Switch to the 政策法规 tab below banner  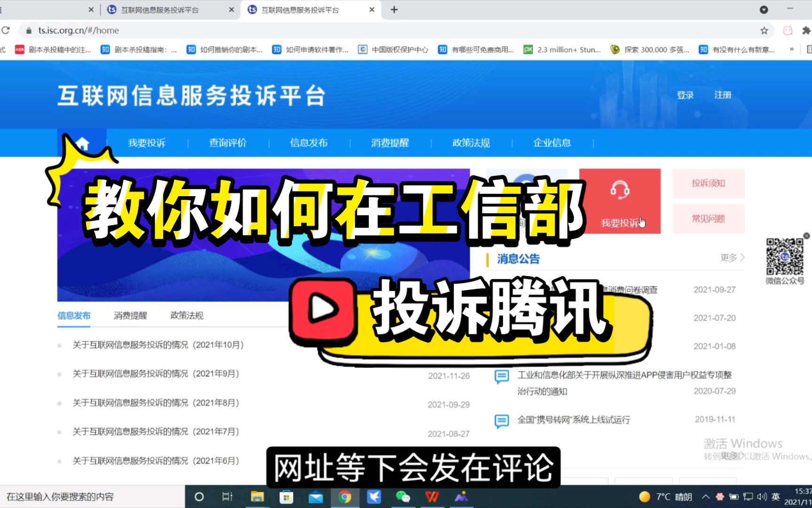187,316
